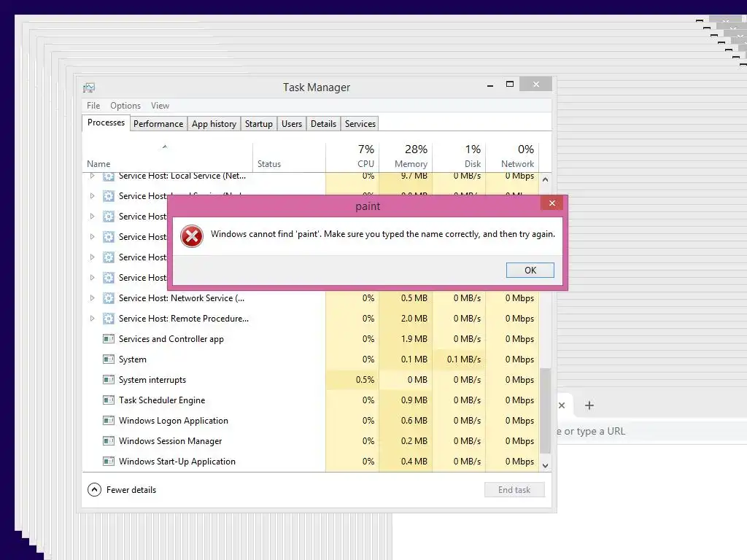The width and height of the screenshot is (747, 560).
Task: Open the View menu in Task Manager
Action: [x=160, y=106]
